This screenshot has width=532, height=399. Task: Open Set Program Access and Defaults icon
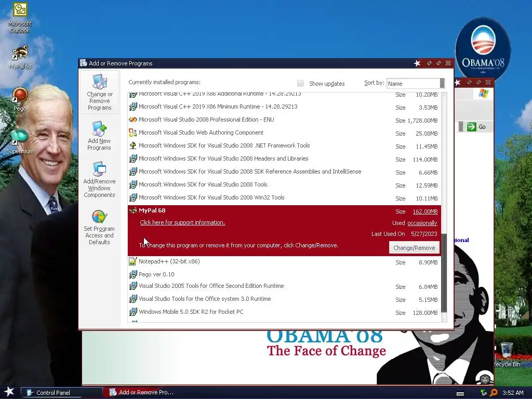pyautogui.click(x=99, y=228)
